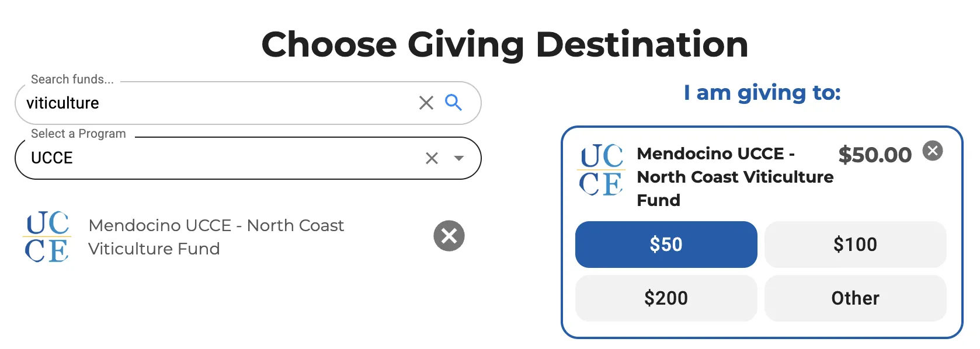Click the X to clear the UCCE program filter
The width and height of the screenshot is (980, 349).
[432, 158]
